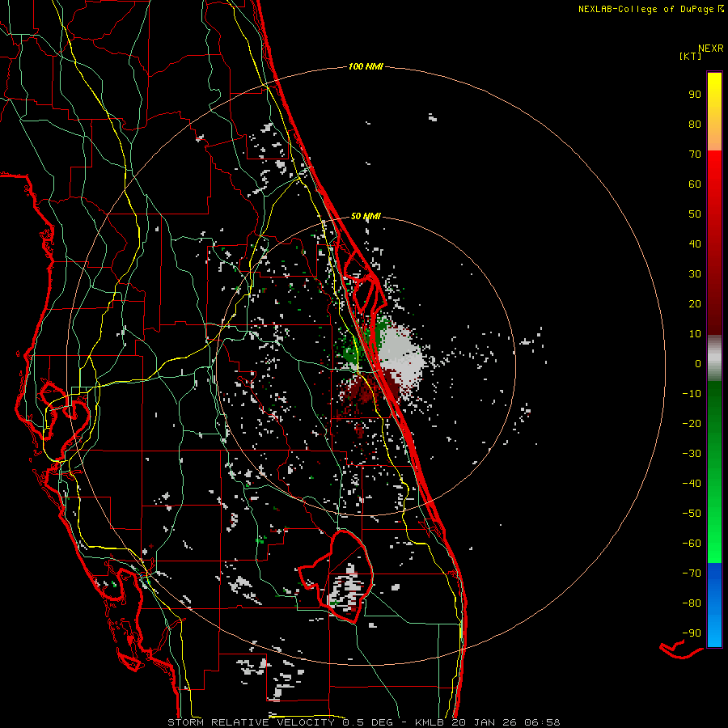Viewport: 728px width, 728px height.
Task: Click the -60 value on velocity scale
Action: point(692,544)
